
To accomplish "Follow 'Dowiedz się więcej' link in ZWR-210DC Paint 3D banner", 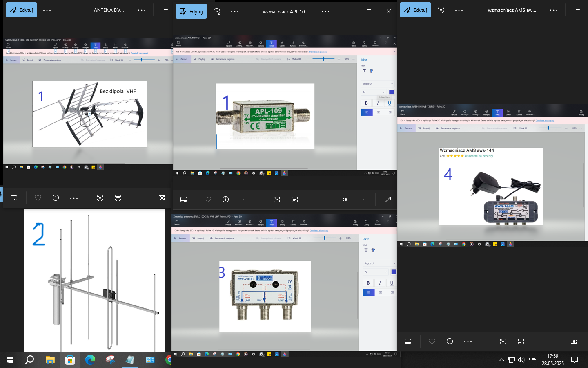I will click(319, 231).
